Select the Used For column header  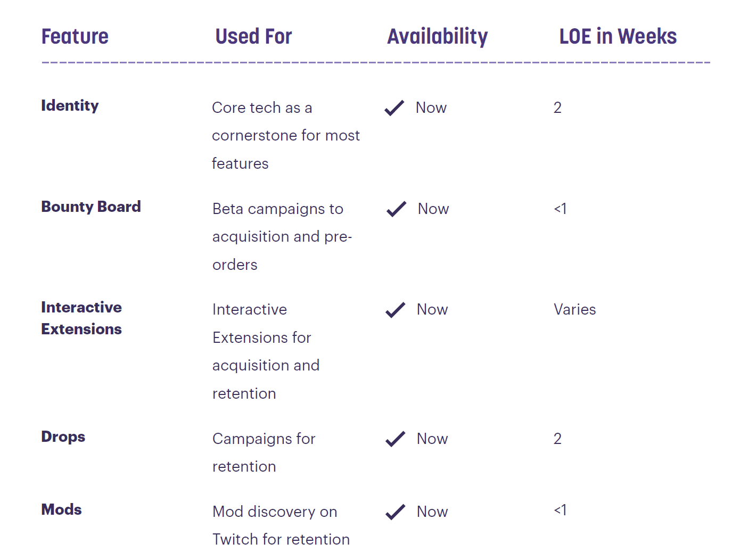pyautogui.click(x=253, y=37)
